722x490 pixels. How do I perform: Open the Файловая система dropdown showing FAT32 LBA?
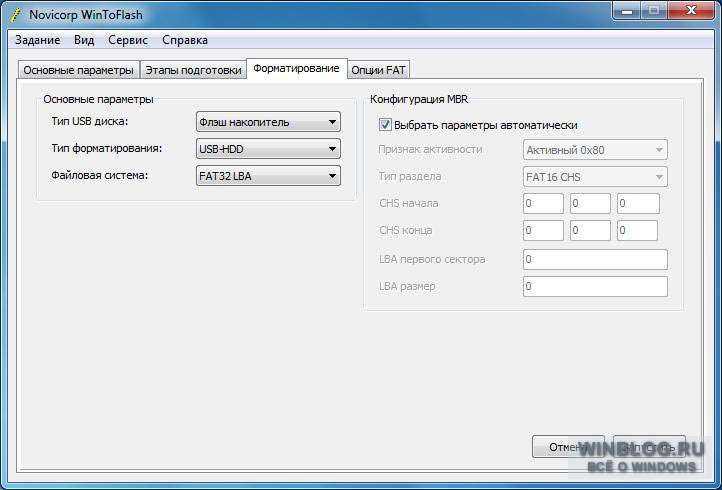click(x=268, y=176)
